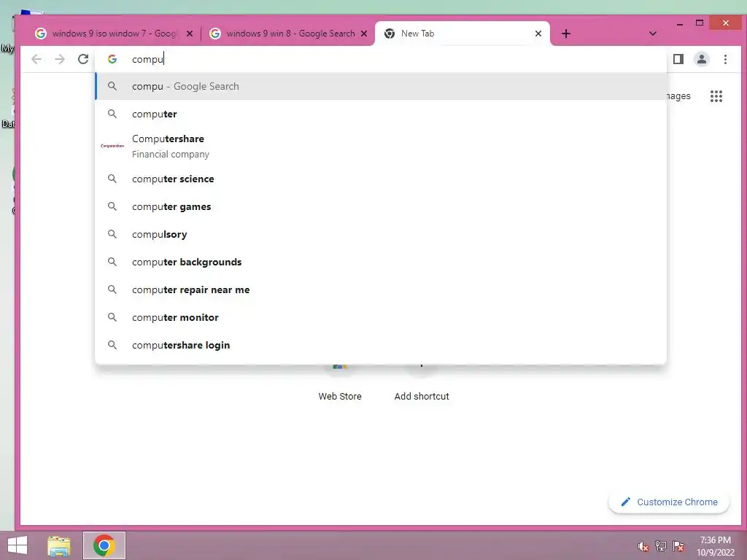The width and height of the screenshot is (747, 560).
Task: Click the browser back arrow
Action: coord(36,59)
